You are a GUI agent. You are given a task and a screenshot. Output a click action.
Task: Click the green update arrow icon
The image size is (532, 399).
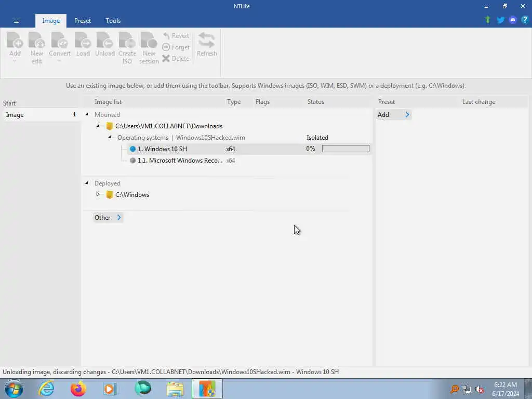(x=488, y=20)
